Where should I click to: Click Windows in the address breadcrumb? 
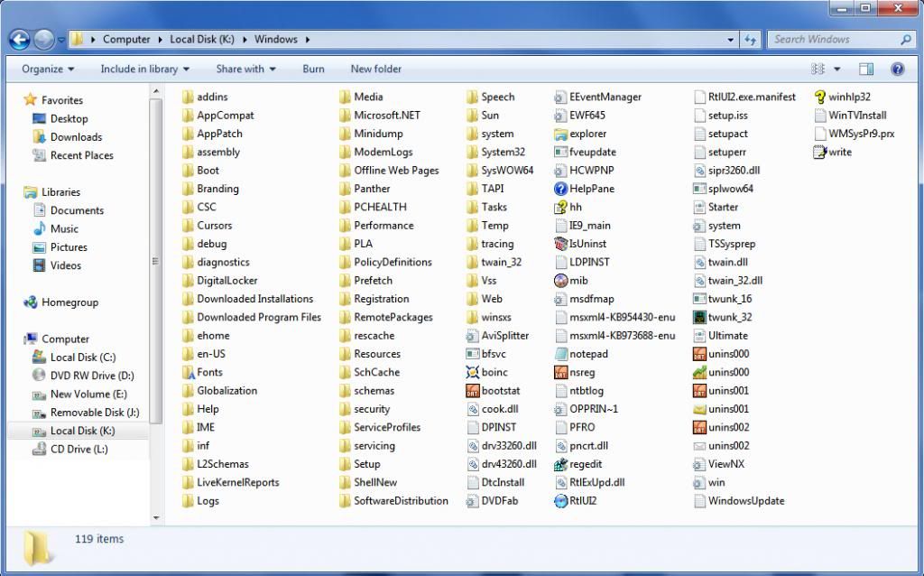[x=276, y=40]
